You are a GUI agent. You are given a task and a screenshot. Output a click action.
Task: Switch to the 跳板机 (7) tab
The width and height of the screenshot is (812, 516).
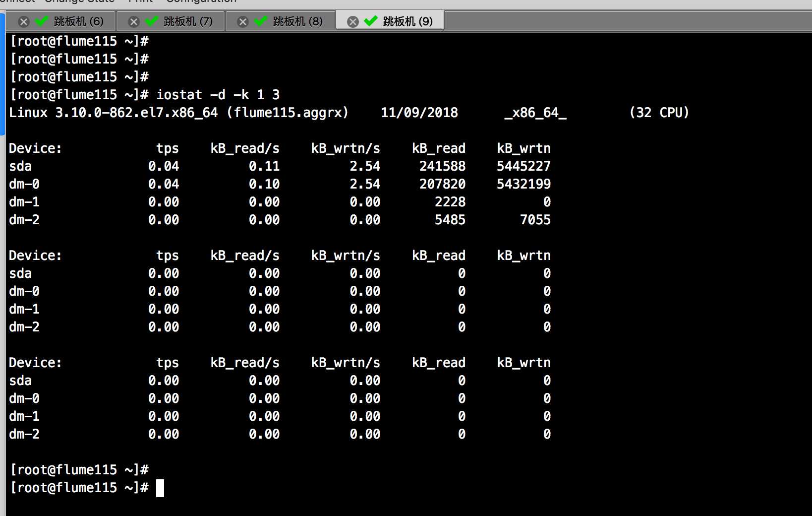(171, 21)
